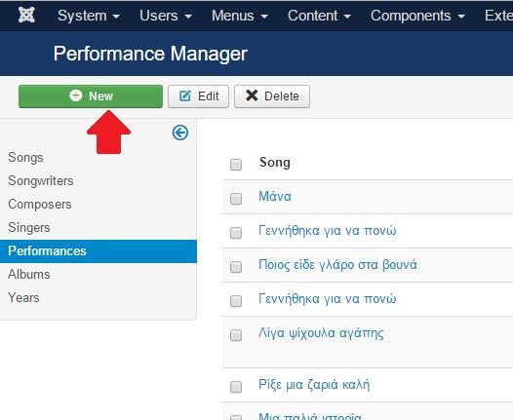This screenshot has width=513, height=420.
Task: Click the Joomla logo icon
Action: 26,15
